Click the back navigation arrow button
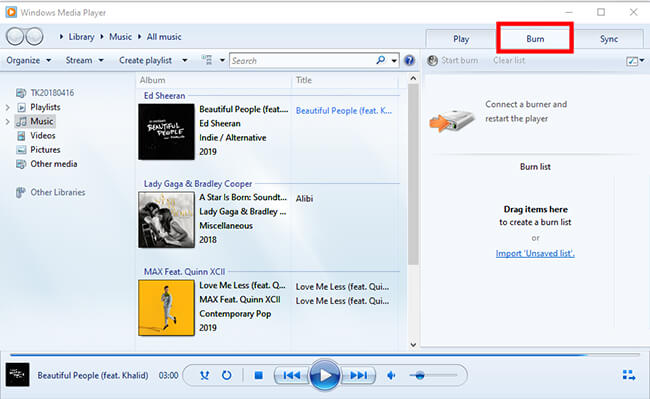650x399 pixels. [x=15, y=36]
